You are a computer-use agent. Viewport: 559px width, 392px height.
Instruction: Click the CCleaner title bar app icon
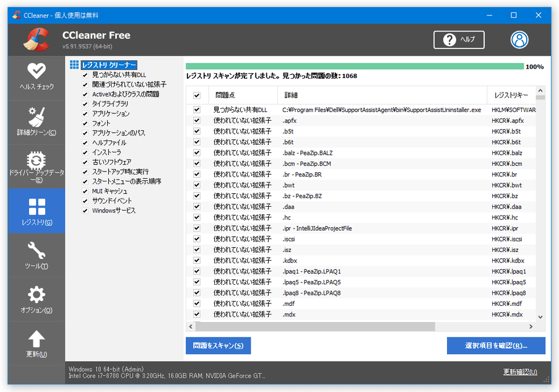[16, 15]
